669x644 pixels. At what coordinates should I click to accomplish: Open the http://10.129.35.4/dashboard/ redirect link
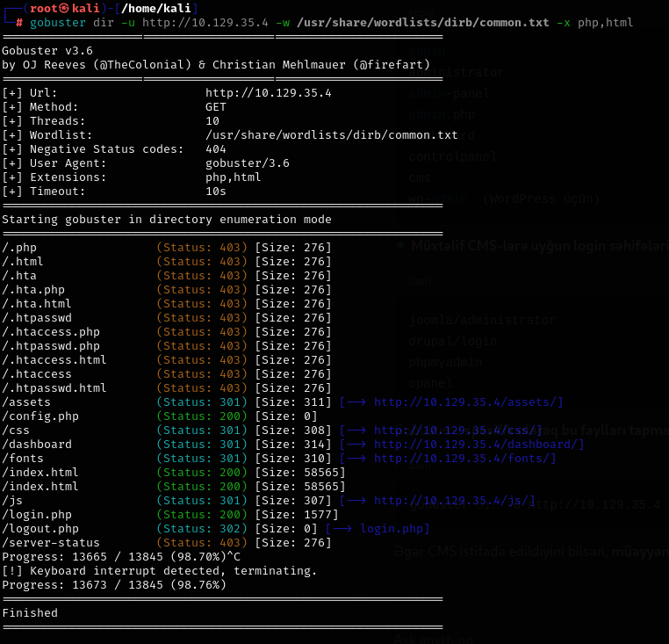[x=478, y=445]
